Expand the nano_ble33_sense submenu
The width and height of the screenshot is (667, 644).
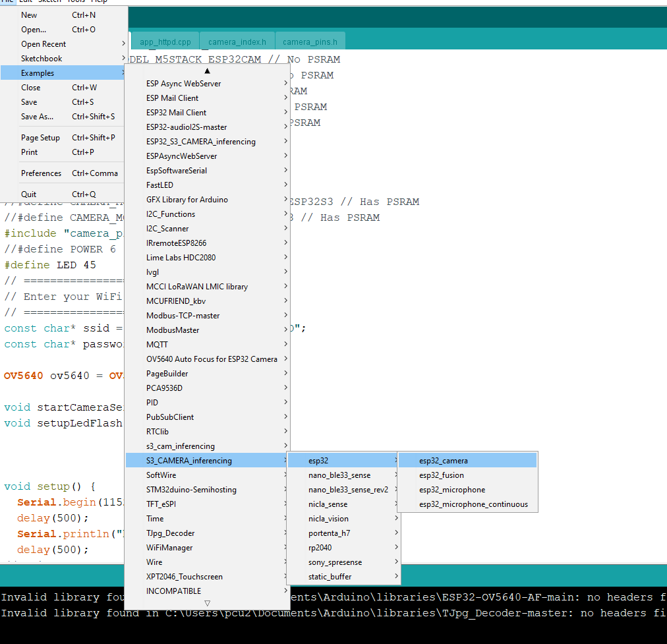click(339, 475)
